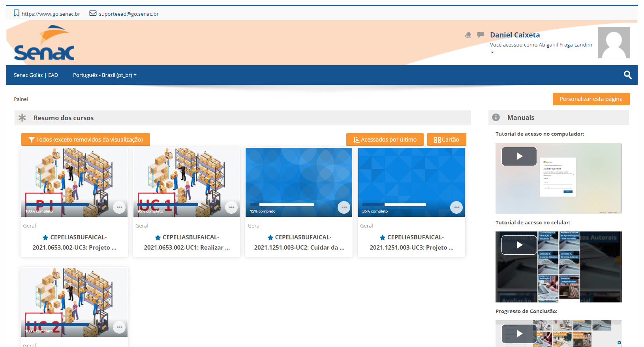Open the Português - Brasil language dropdown

tap(105, 75)
